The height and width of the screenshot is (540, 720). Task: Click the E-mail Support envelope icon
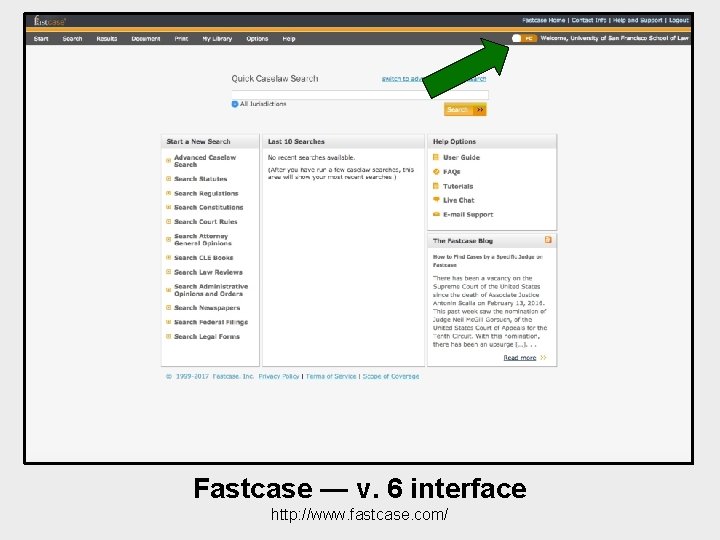[436, 214]
